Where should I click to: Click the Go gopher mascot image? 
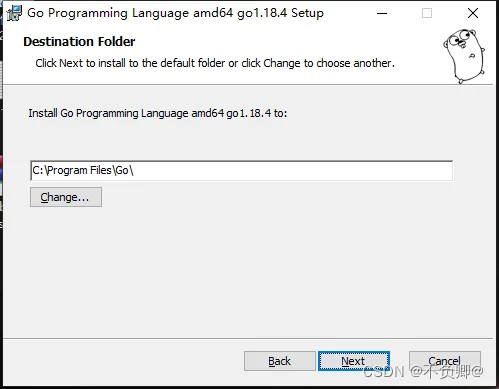[464, 56]
